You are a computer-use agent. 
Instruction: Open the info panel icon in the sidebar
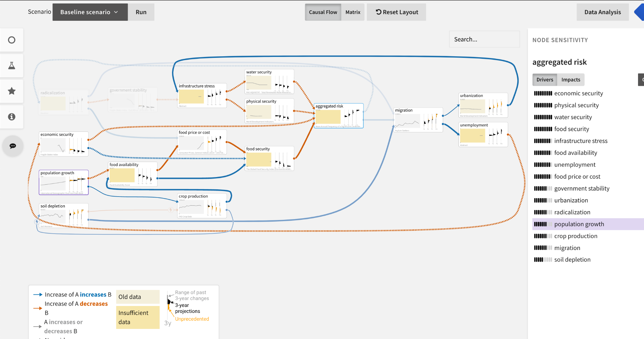(x=12, y=117)
